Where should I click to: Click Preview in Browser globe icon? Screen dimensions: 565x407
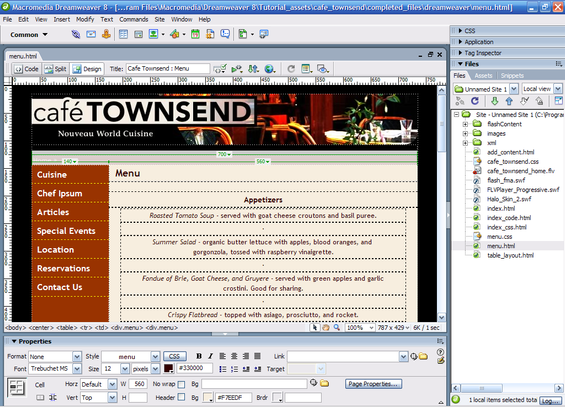[269, 69]
